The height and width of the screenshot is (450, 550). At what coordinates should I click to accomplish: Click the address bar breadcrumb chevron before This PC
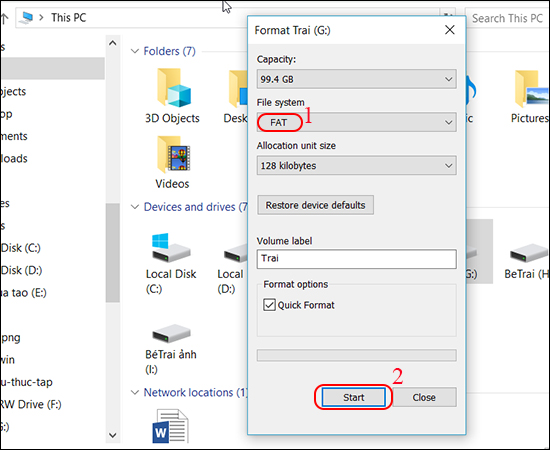(x=41, y=18)
